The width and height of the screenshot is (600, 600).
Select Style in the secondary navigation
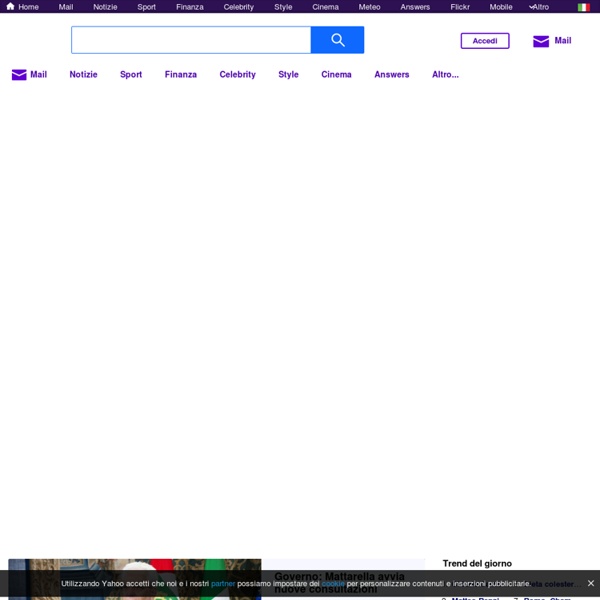click(289, 75)
